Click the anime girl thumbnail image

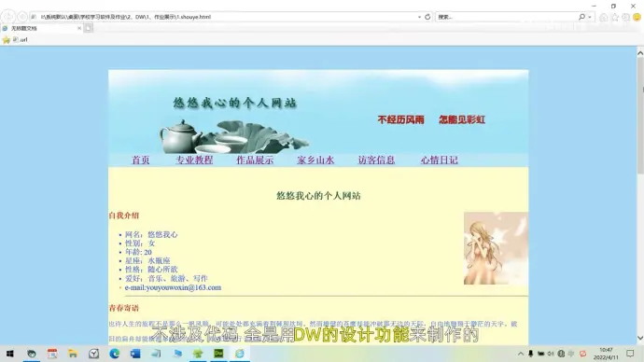click(496, 248)
